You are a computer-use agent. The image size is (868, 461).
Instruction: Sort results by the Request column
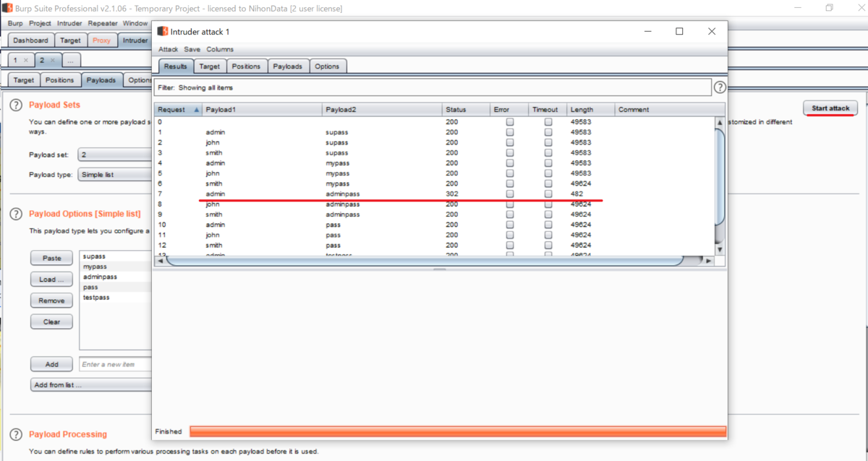(x=178, y=110)
